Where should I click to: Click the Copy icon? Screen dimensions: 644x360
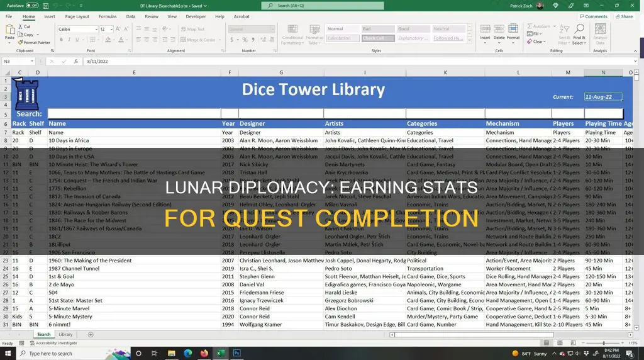point(21,35)
